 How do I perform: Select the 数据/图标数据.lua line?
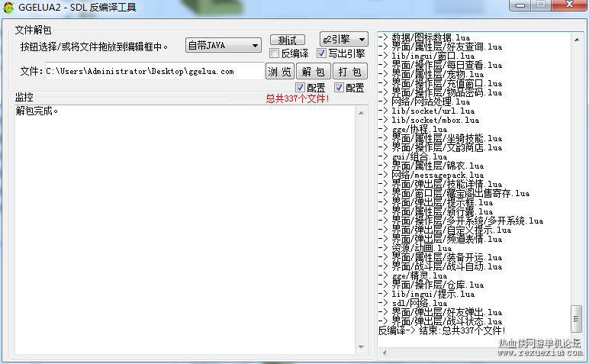424,37
